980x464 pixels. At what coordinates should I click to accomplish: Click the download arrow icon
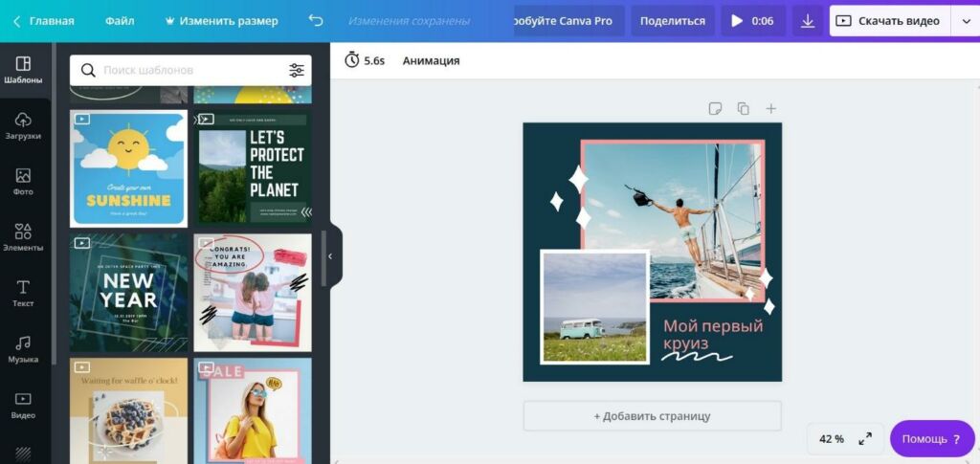[808, 21]
